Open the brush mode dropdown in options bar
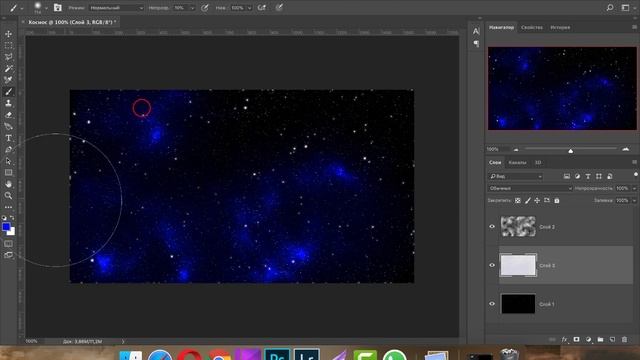 point(116,8)
